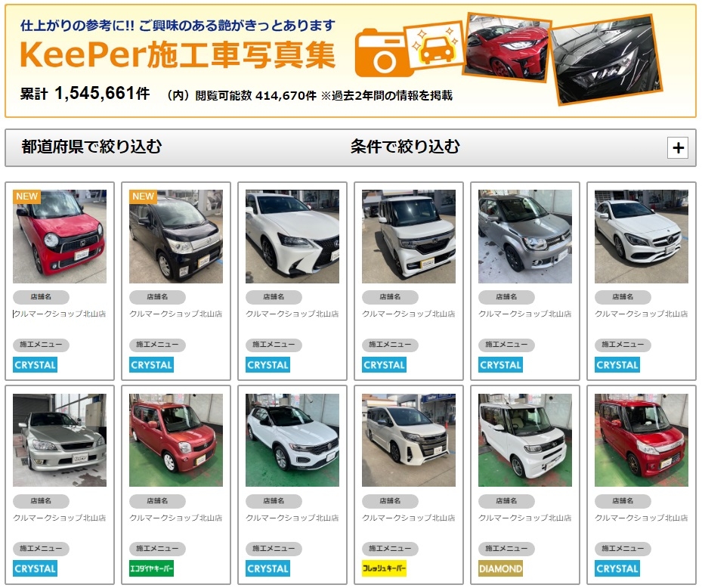The width and height of the screenshot is (702, 588).
Task: Expand the filter panel with plus button
Action: click(678, 148)
